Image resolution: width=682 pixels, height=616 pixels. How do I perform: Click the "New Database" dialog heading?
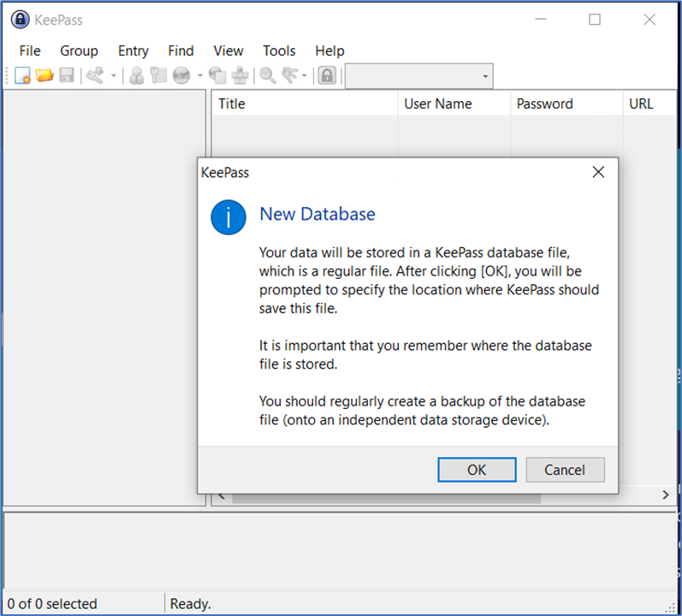(x=317, y=214)
